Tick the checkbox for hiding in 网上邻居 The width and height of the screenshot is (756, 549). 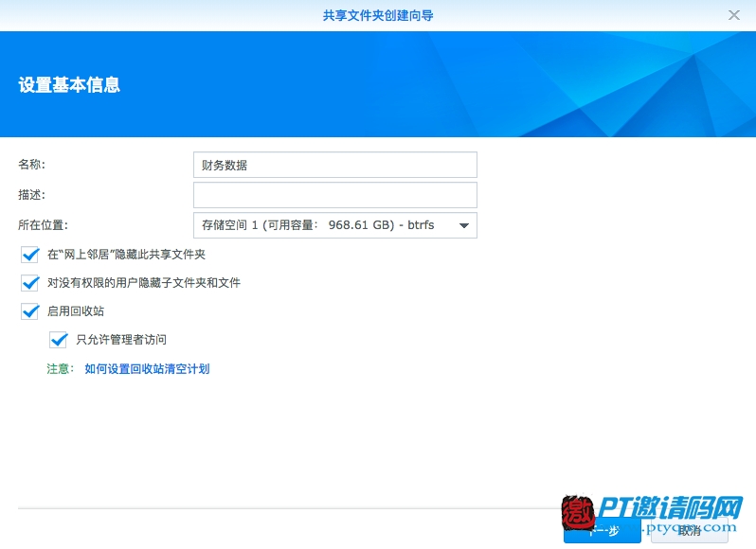click(29, 255)
